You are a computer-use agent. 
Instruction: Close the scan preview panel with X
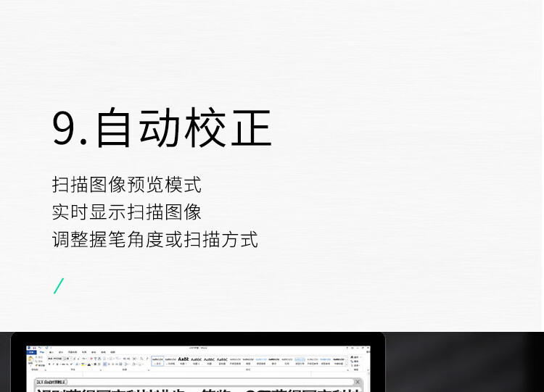[x=358, y=382]
